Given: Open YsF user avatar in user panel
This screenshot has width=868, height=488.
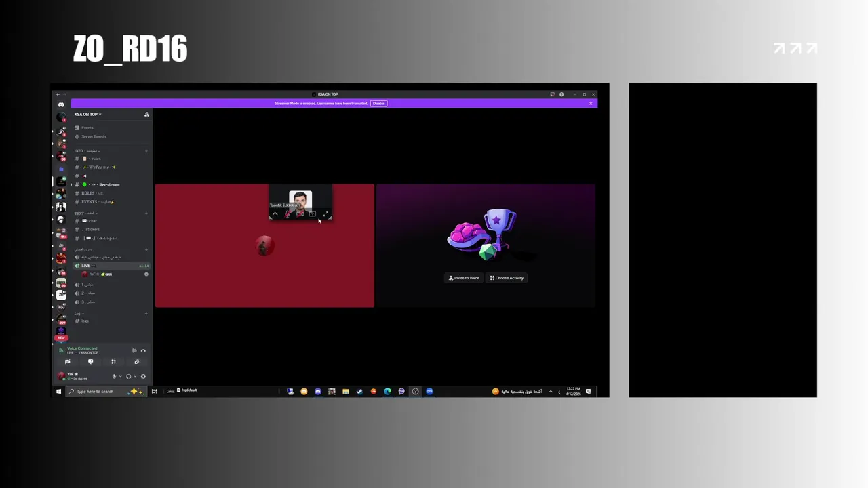Looking at the screenshot, I should click(61, 376).
